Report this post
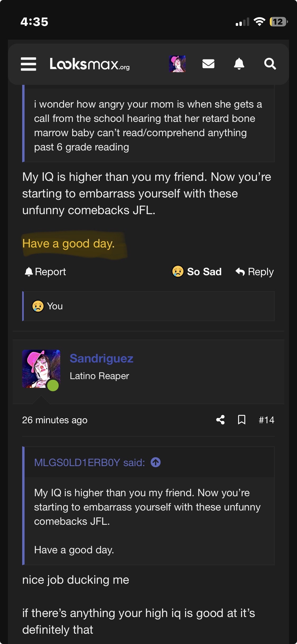297x644 pixels. (45, 272)
